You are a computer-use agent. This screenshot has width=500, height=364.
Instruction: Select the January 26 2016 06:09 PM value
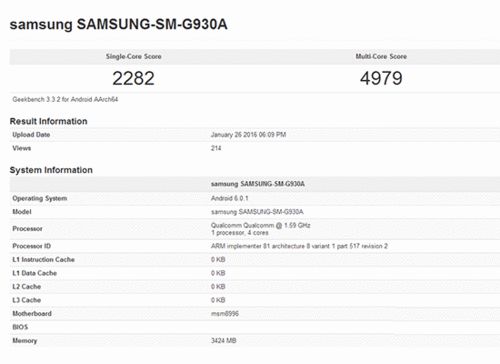pyautogui.click(x=248, y=135)
